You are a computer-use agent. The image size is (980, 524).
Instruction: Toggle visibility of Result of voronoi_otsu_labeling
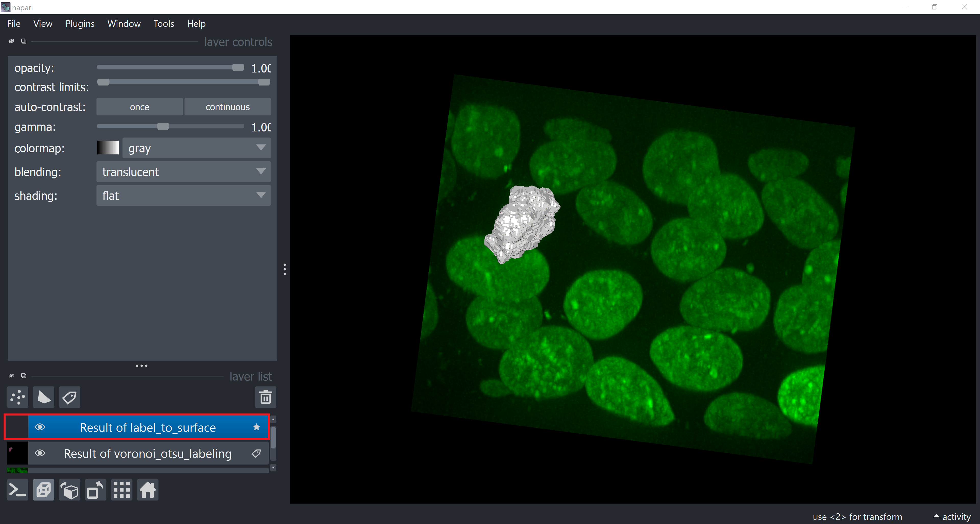(40, 453)
